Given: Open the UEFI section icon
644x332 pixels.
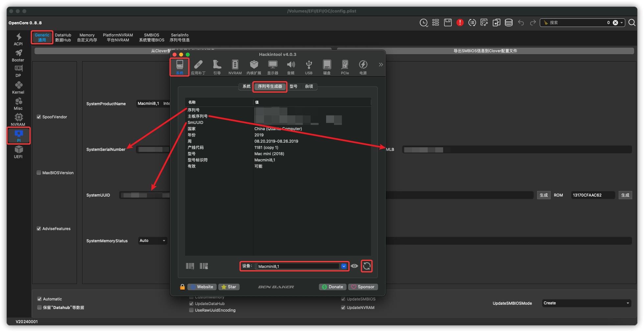Looking at the screenshot, I should [18, 152].
